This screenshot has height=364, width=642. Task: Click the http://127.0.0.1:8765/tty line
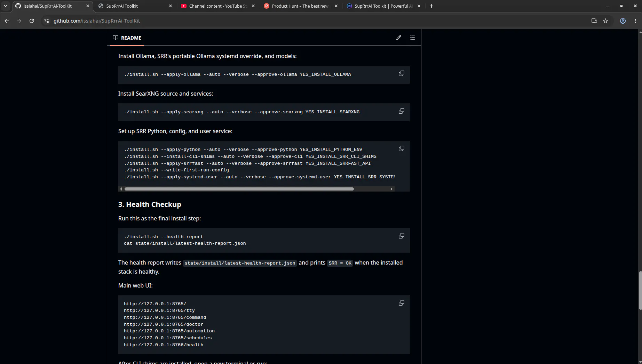(x=159, y=310)
